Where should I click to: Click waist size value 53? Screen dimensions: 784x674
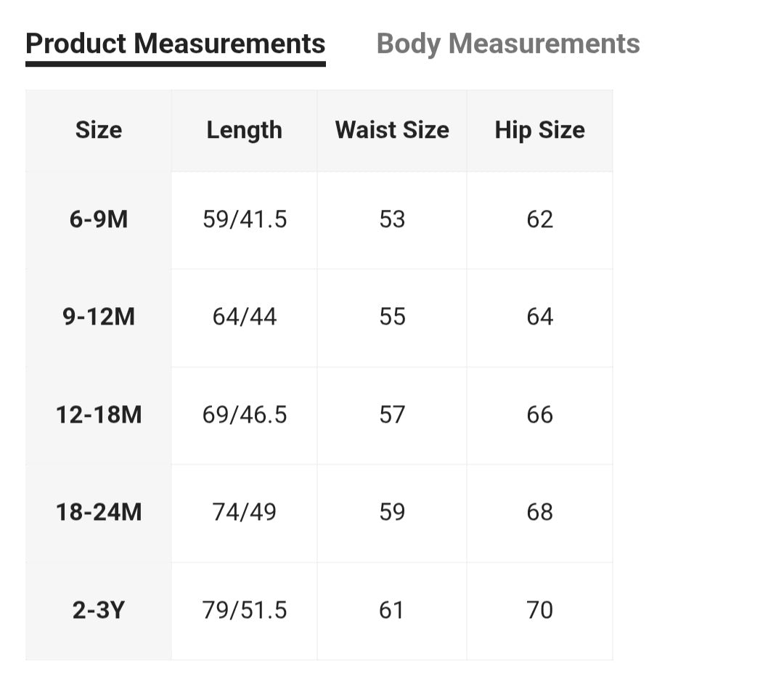[x=392, y=219]
